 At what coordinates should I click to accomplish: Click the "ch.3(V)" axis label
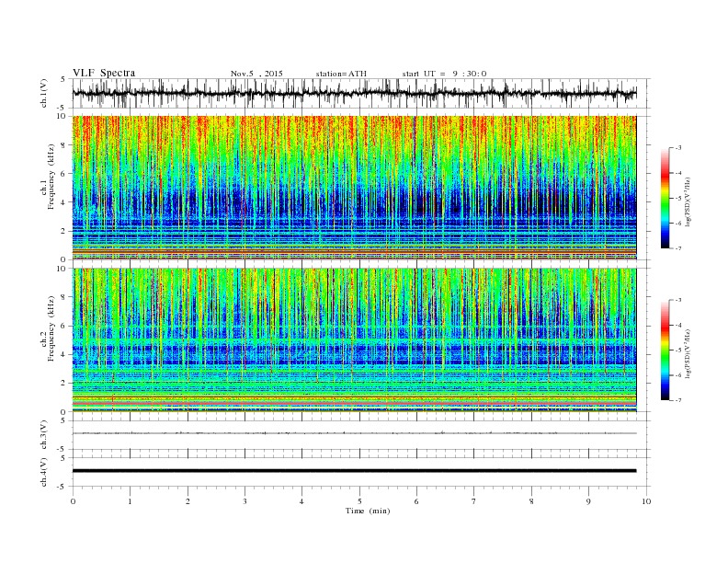[44, 435]
